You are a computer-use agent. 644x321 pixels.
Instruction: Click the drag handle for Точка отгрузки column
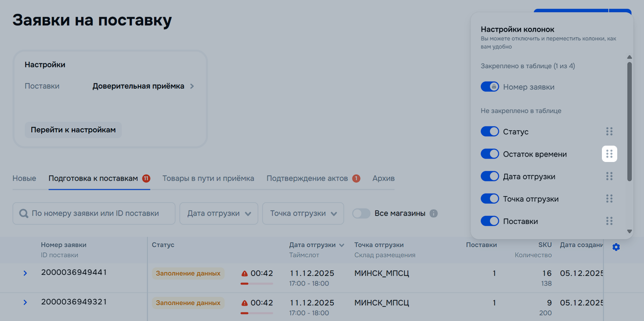coord(609,199)
